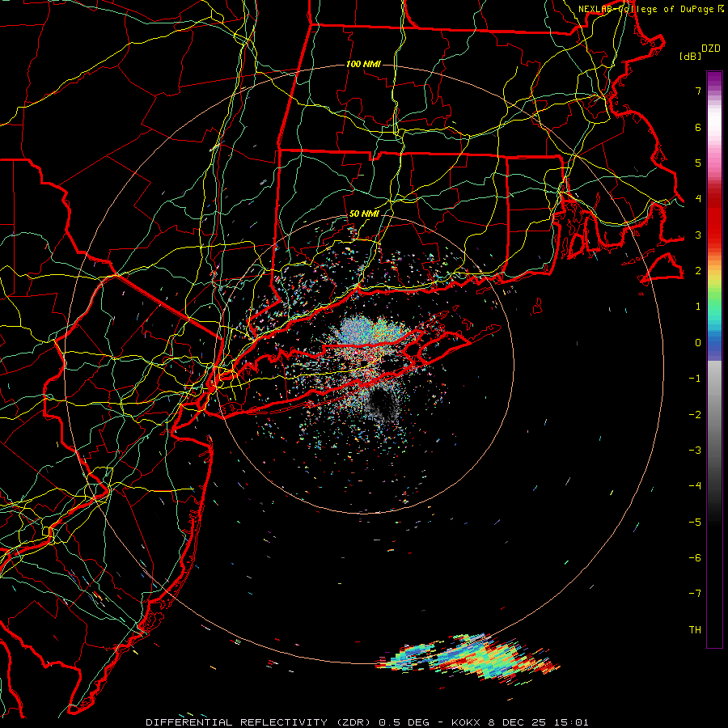Click the "TH" label below the scale
728x728 pixels.
[695, 630]
